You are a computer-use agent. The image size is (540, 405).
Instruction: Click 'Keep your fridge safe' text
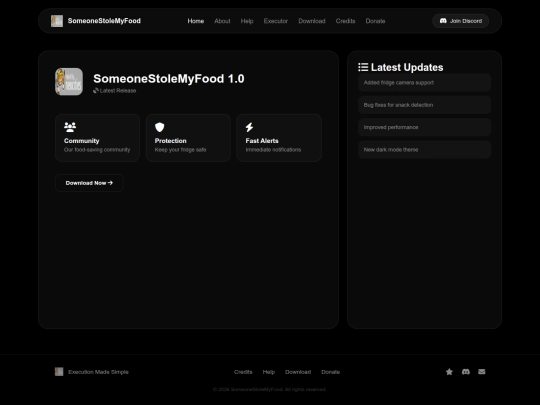[x=180, y=150]
